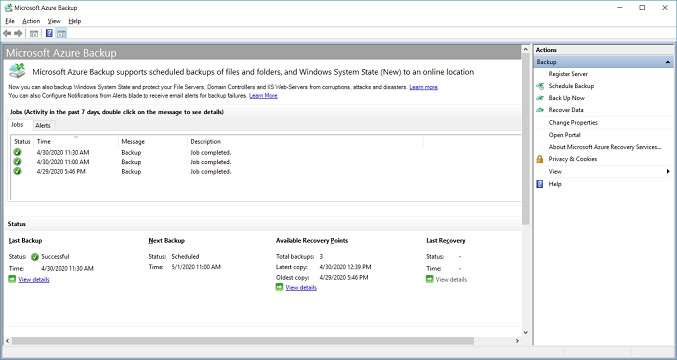Click the Azure Backup cloud drive header icon
The height and width of the screenshot is (360, 677).
pos(17,70)
